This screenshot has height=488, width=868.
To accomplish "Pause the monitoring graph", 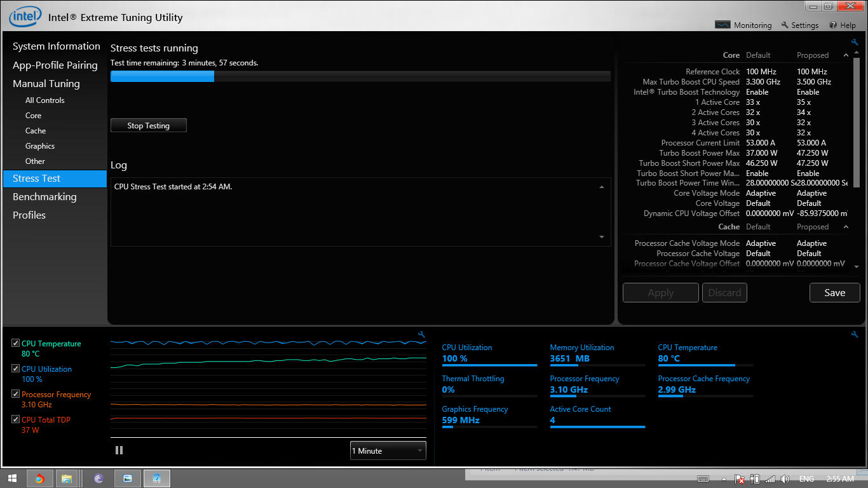I will click(119, 450).
